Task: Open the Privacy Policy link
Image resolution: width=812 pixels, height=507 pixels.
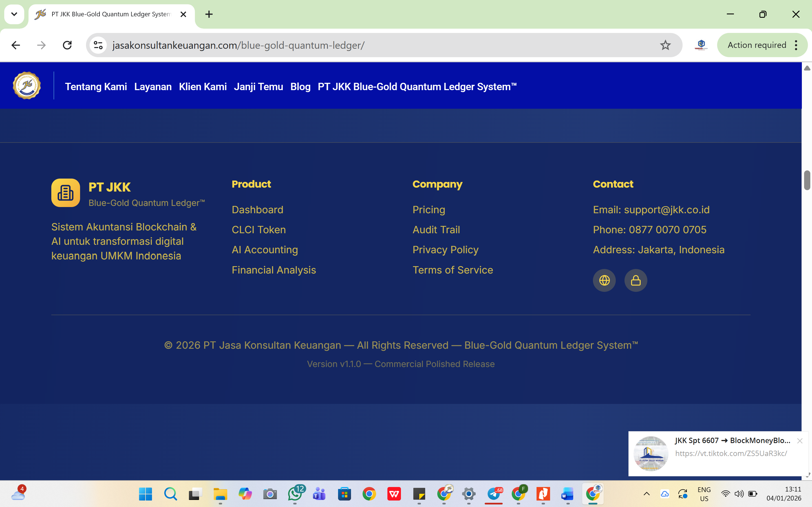Action: click(x=445, y=250)
